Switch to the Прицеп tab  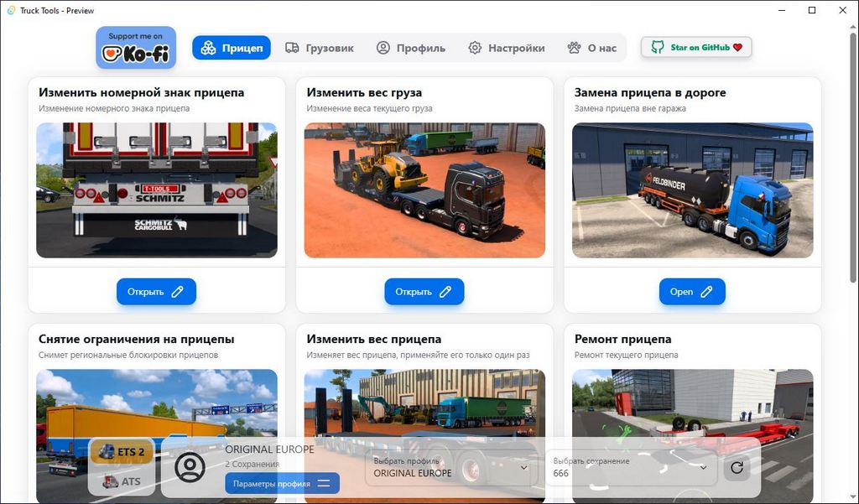pos(232,48)
